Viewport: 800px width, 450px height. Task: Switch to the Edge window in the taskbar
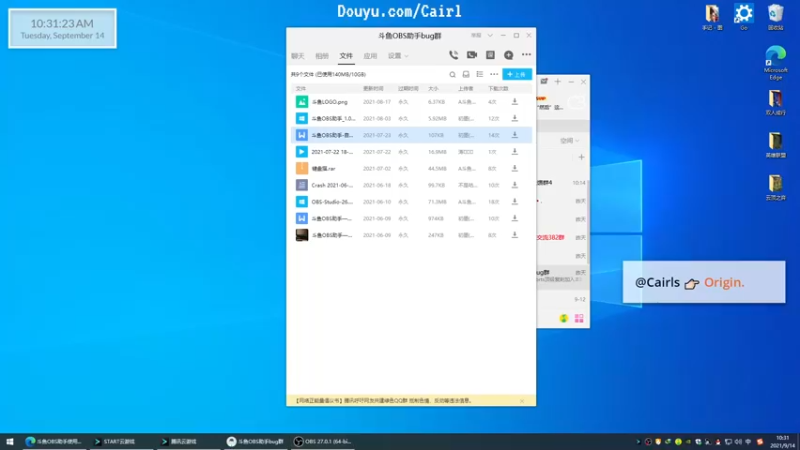[54, 441]
